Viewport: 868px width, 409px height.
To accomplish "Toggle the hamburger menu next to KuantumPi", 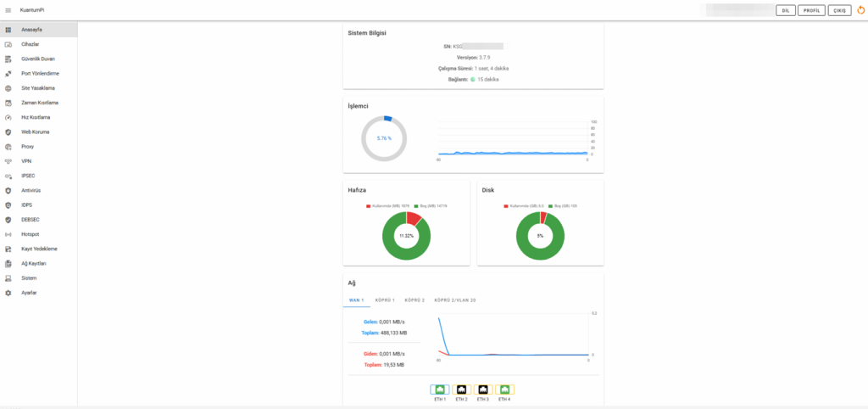I will [x=8, y=10].
